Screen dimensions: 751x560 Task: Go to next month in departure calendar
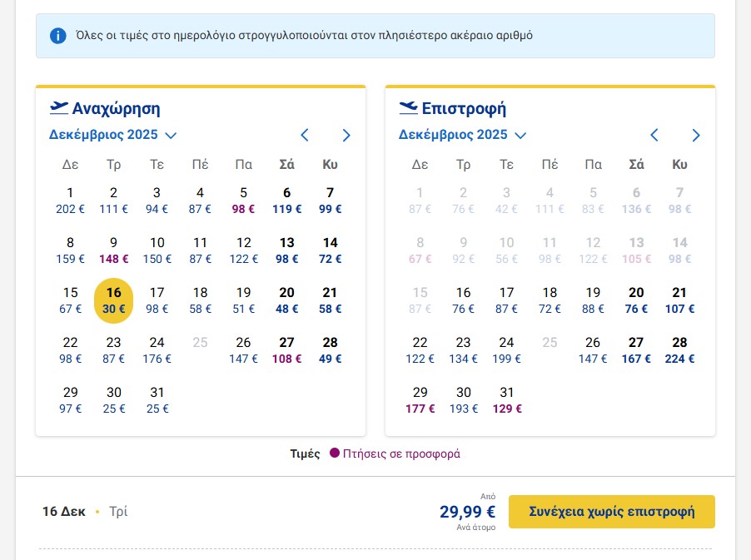pos(346,136)
